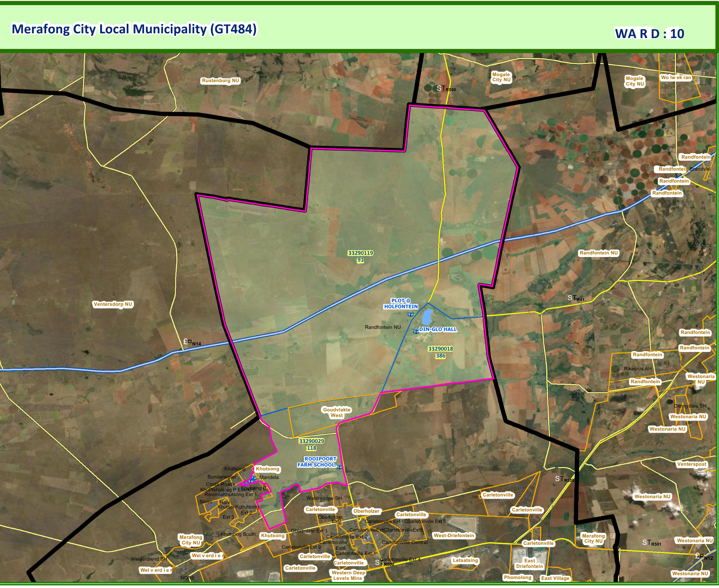The image size is (719, 588).
Task: Click the Goudvlakte West label
Action: coord(337,412)
